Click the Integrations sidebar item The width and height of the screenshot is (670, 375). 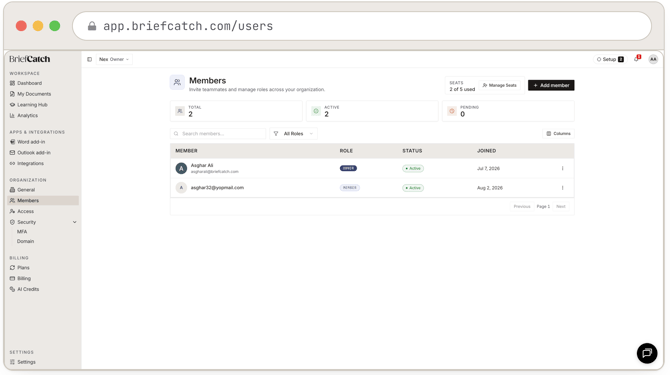coord(26,163)
